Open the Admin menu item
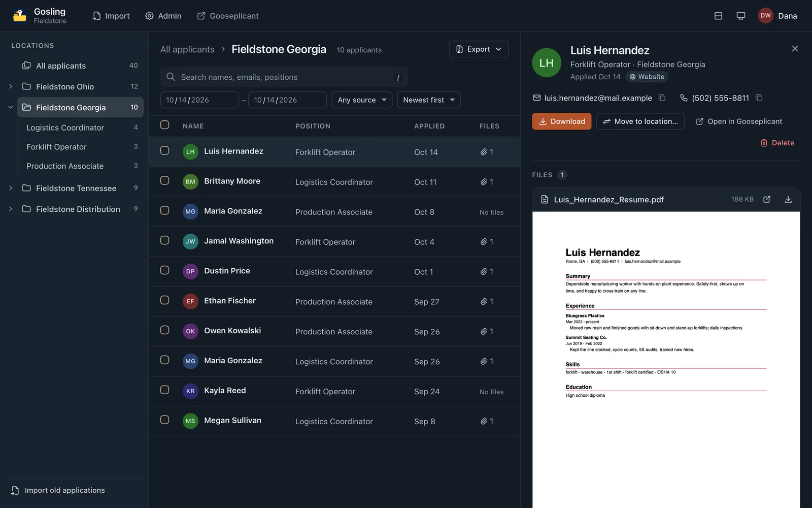The height and width of the screenshot is (508, 812). tap(163, 16)
